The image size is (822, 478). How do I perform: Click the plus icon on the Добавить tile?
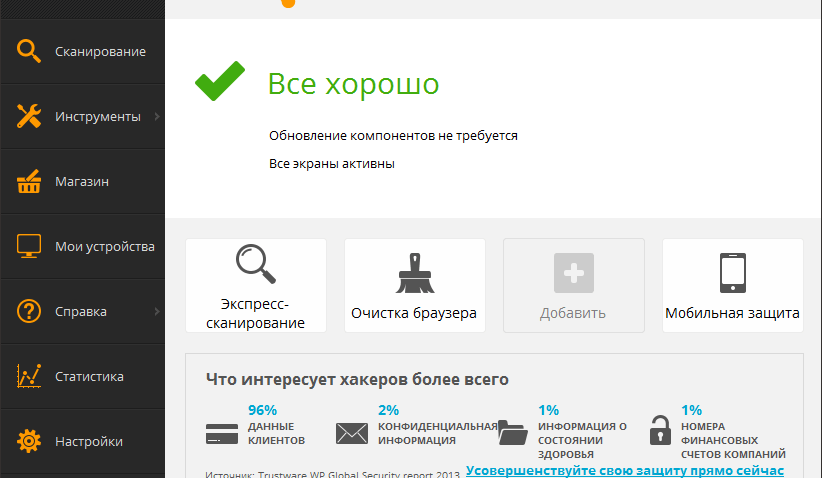tap(574, 273)
